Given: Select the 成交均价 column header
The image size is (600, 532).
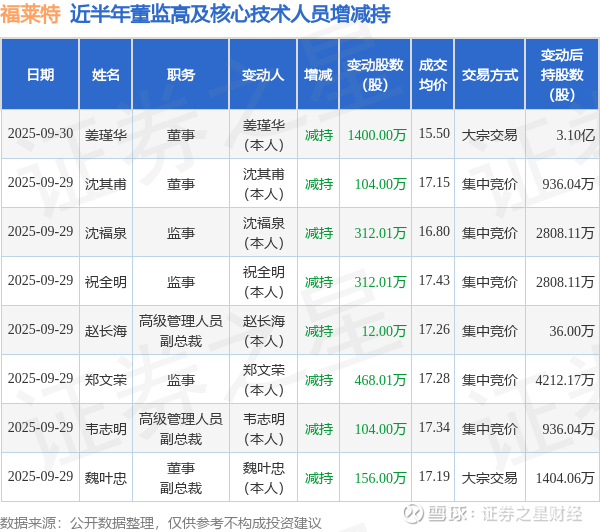Looking at the screenshot, I should pyautogui.click(x=433, y=75).
